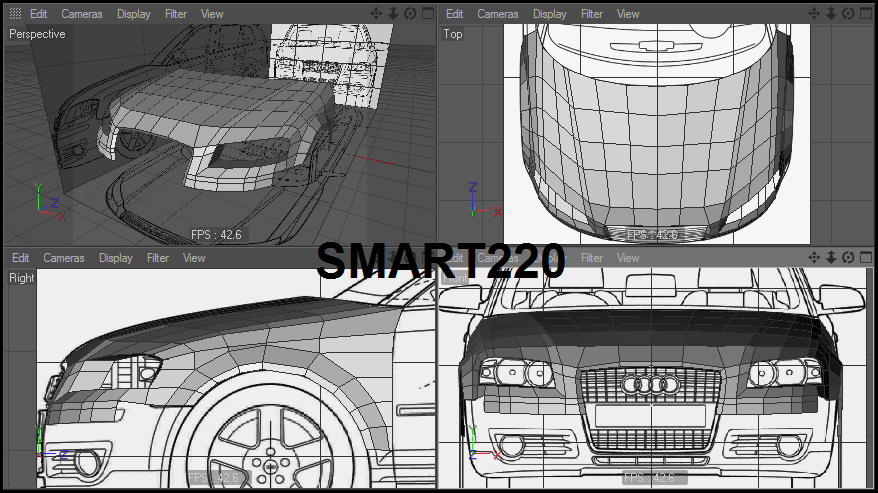Open Filter menu in Perspective viewport

point(176,14)
